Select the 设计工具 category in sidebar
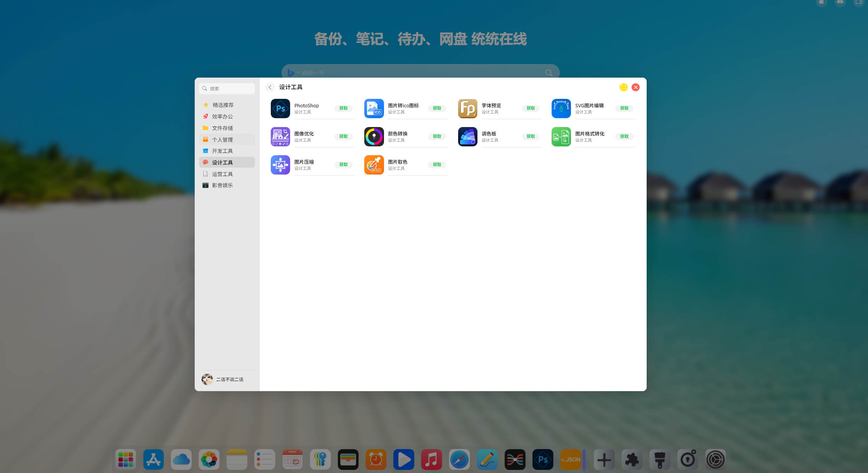 coord(227,163)
